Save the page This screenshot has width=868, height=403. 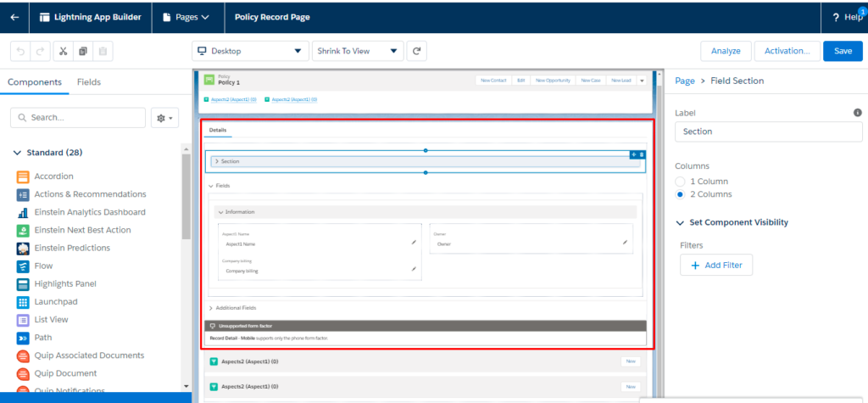pos(843,51)
